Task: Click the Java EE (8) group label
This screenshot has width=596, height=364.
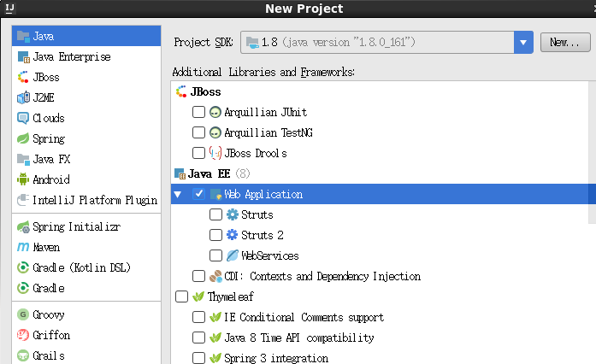Action: (219, 174)
